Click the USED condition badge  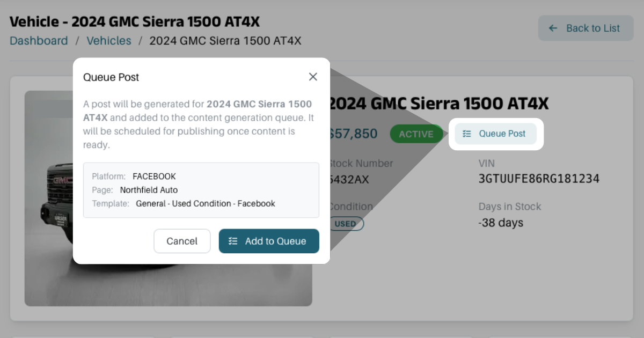pyautogui.click(x=345, y=224)
